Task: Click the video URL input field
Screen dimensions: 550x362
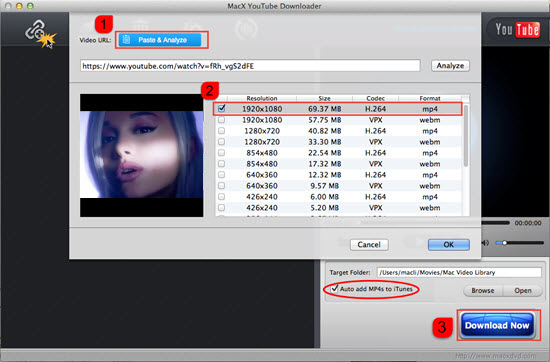Action: click(x=250, y=66)
